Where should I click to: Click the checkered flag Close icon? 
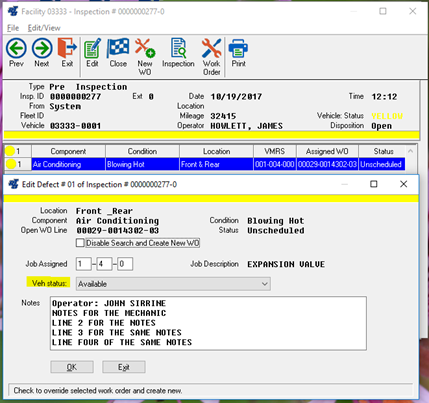click(118, 52)
